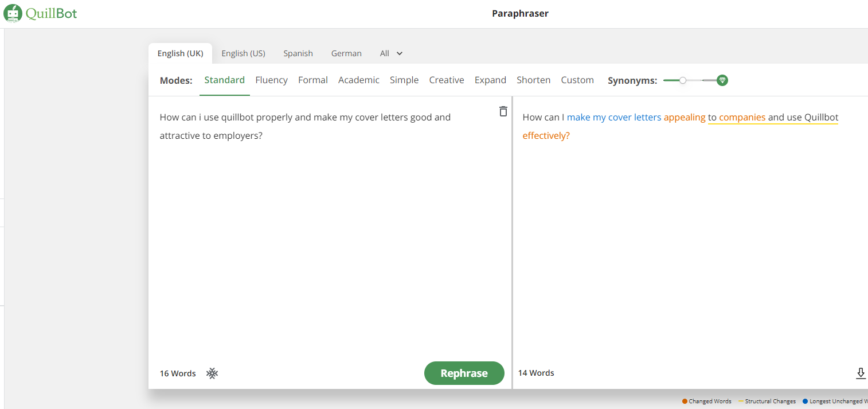Viewport: 868px width, 409px height.
Task: Click the word 'appealing' in the output
Action: point(685,118)
